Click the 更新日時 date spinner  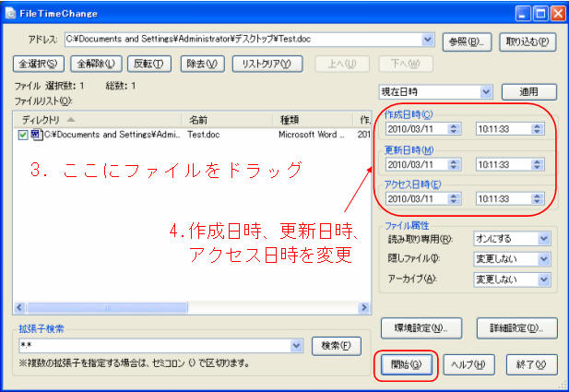tap(454, 164)
